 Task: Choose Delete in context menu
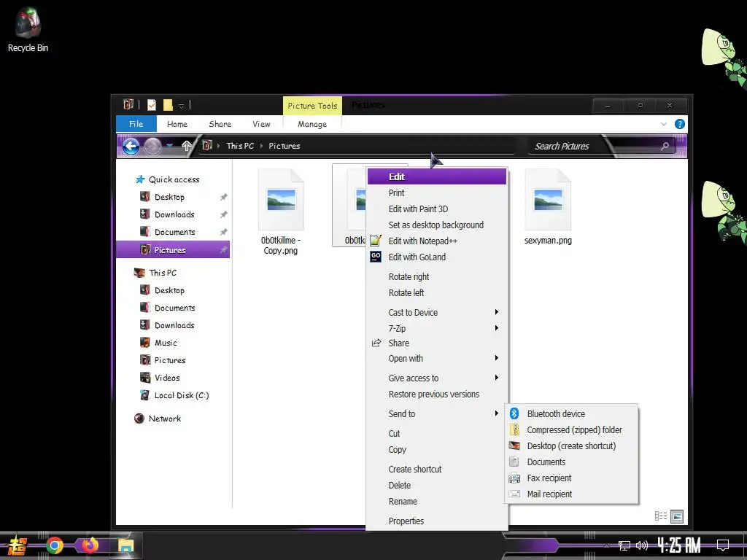[x=437, y=486]
